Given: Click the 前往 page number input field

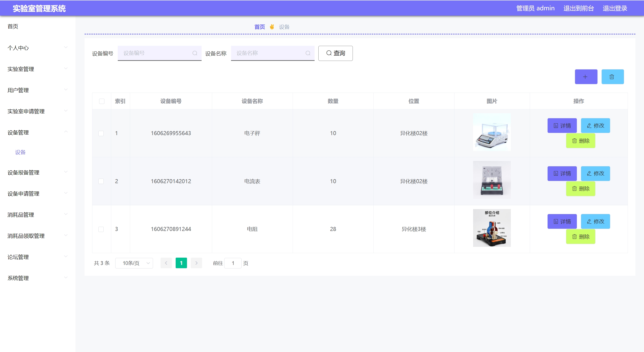Looking at the screenshot, I should [x=233, y=263].
